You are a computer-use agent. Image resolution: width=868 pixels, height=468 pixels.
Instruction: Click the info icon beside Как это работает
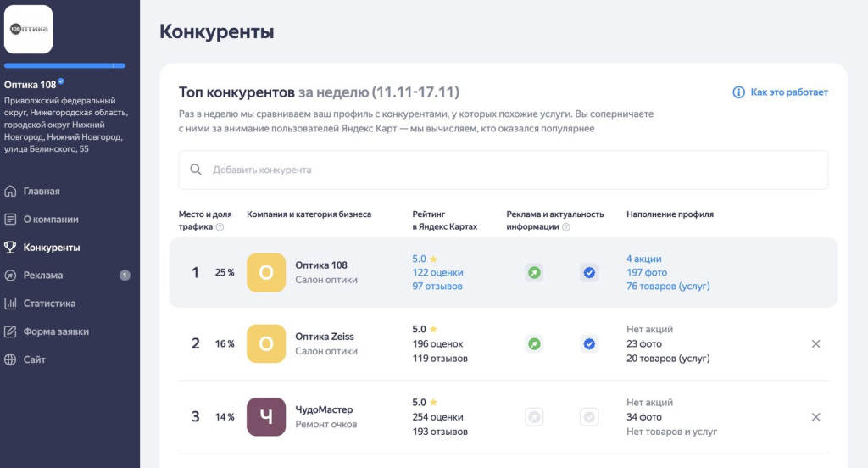coord(738,92)
